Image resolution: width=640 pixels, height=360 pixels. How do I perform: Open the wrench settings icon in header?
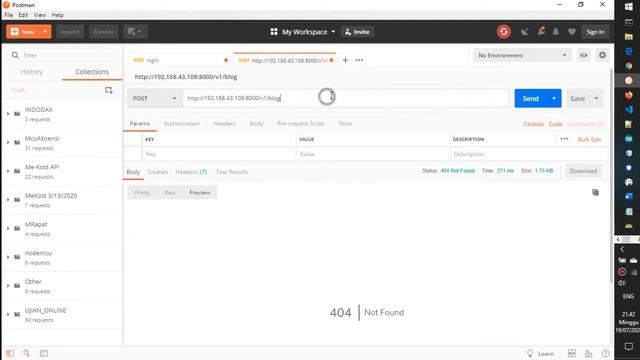[541, 31]
